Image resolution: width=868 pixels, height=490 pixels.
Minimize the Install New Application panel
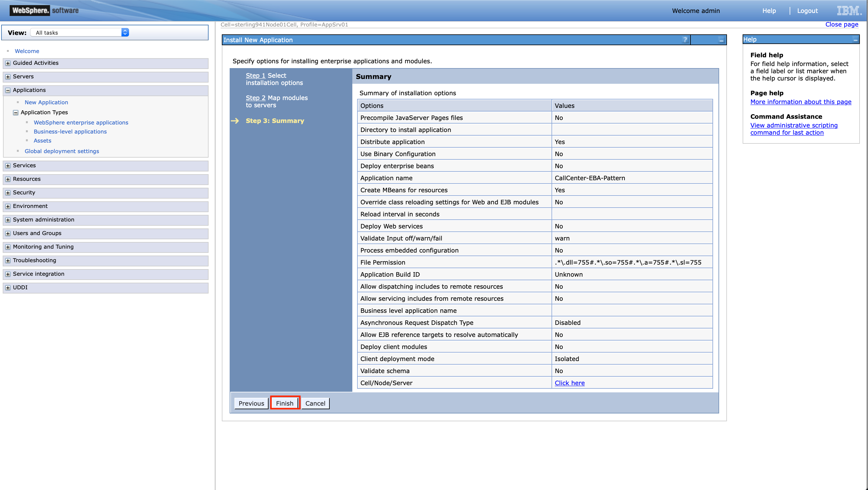click(721, 40)
